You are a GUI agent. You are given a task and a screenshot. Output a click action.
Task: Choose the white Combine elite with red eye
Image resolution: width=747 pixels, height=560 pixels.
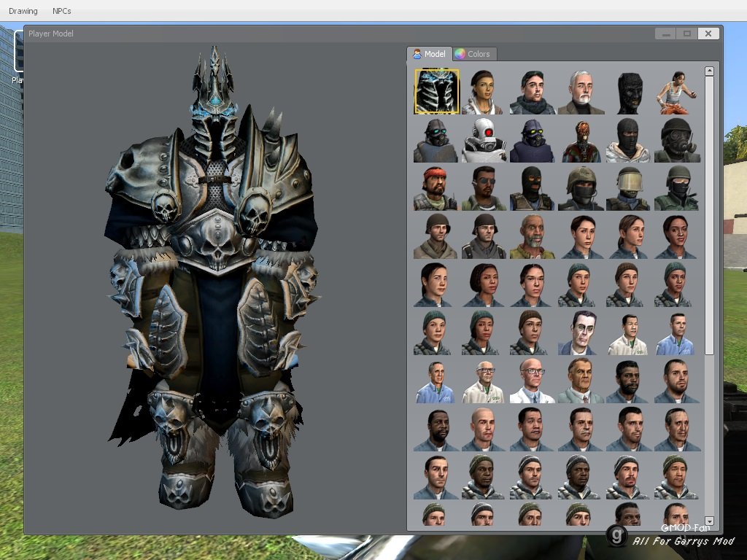(x=484, y=139)
